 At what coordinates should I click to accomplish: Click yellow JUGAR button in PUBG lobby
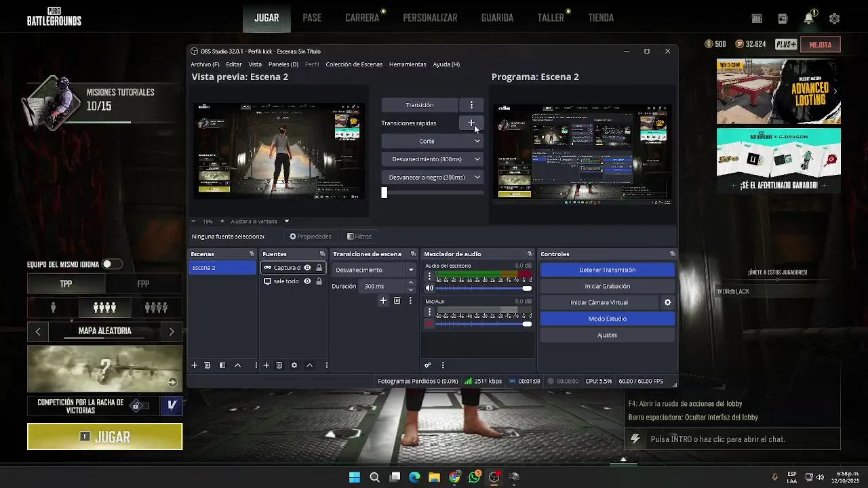[x=105, y=436]
